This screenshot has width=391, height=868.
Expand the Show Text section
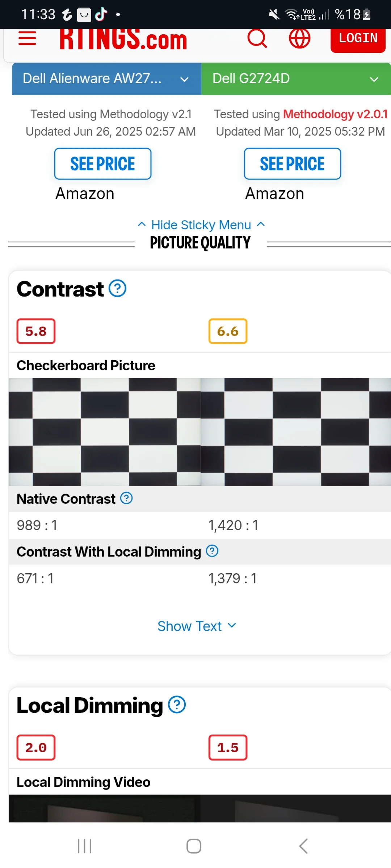197,626
